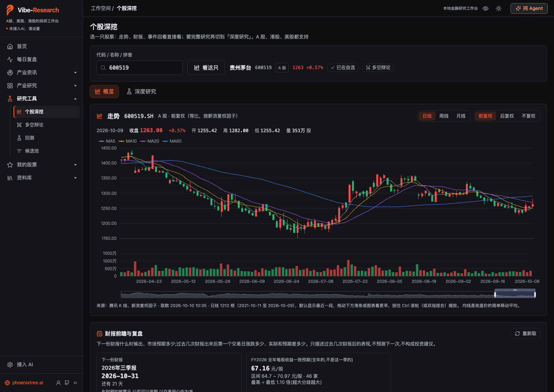The height and width of the screenshot is (392, 554).
Task: Click the Vibe-Research flame logo
Action: click(x=10, y=10)
